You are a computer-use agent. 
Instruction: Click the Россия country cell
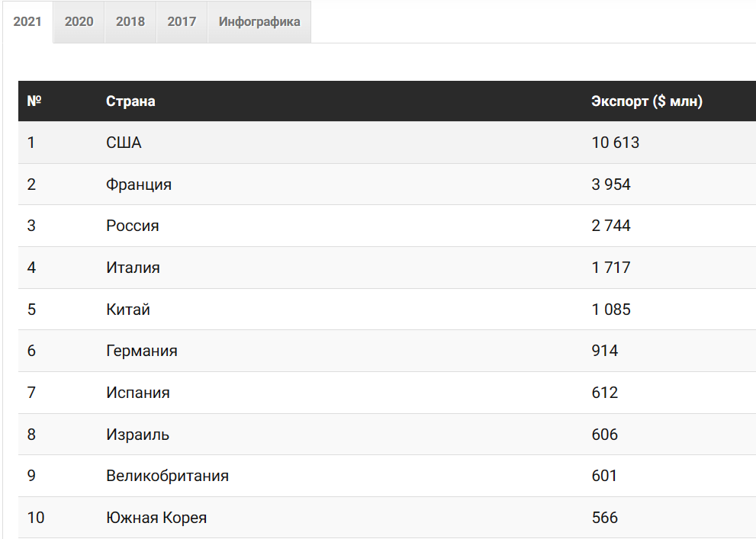(x=133, y=226)
